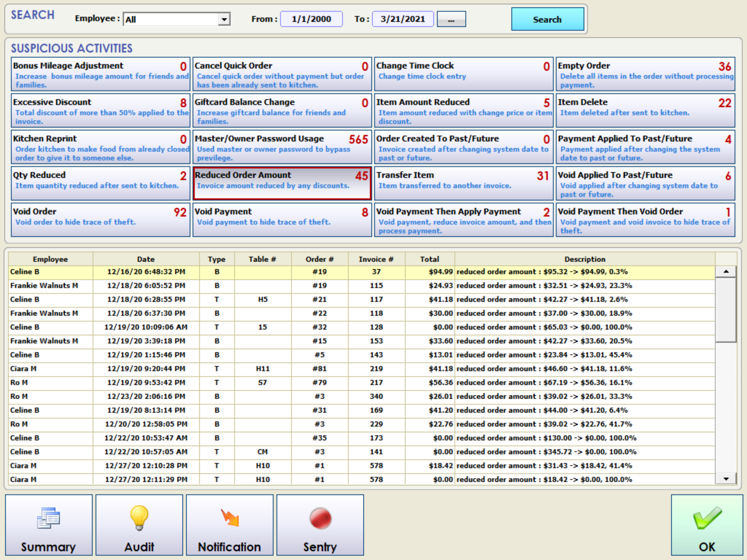
Task: Open the Summary report button
Action: pos(49,525)
